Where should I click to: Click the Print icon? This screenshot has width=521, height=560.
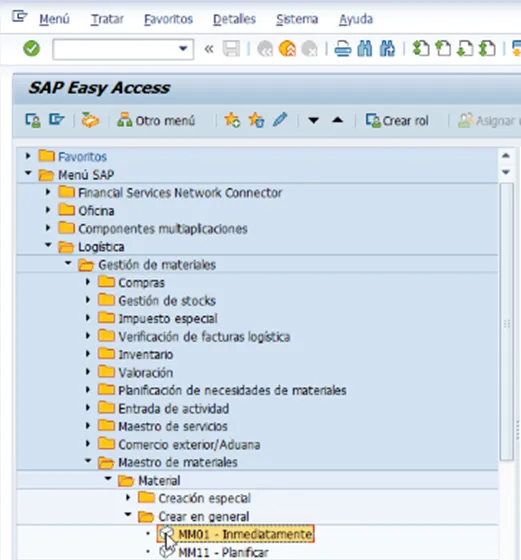coord(343,49)
